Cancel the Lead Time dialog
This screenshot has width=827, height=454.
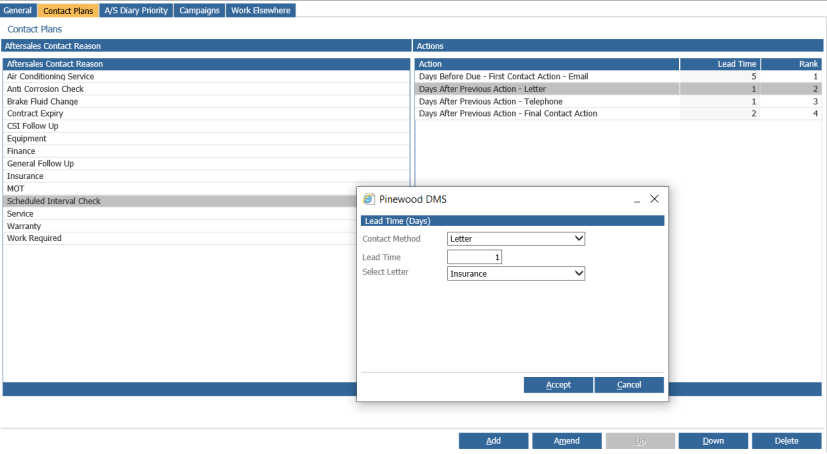629,385
